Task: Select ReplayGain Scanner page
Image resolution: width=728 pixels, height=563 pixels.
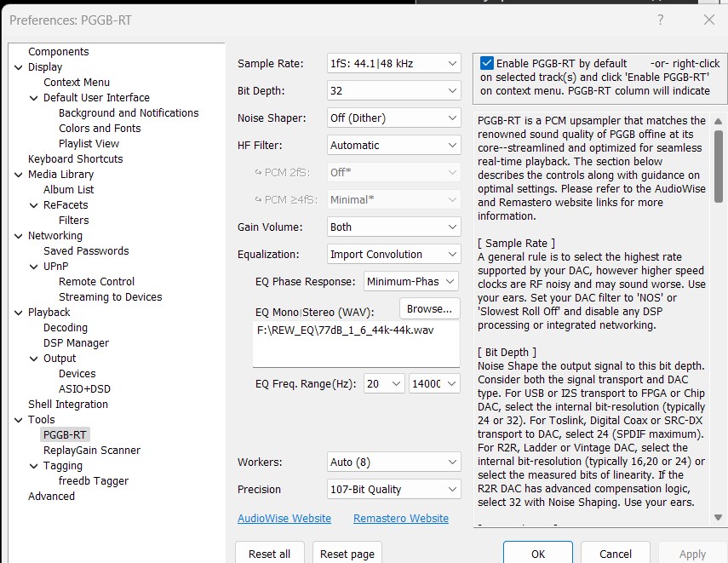Action: click(x=92, y=451)
